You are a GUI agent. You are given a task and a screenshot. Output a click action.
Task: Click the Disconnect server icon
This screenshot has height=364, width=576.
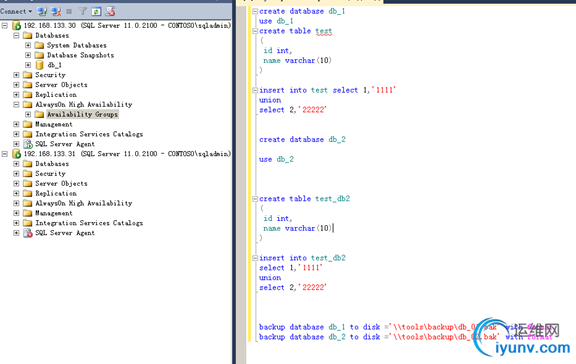[x=56, y=11]
